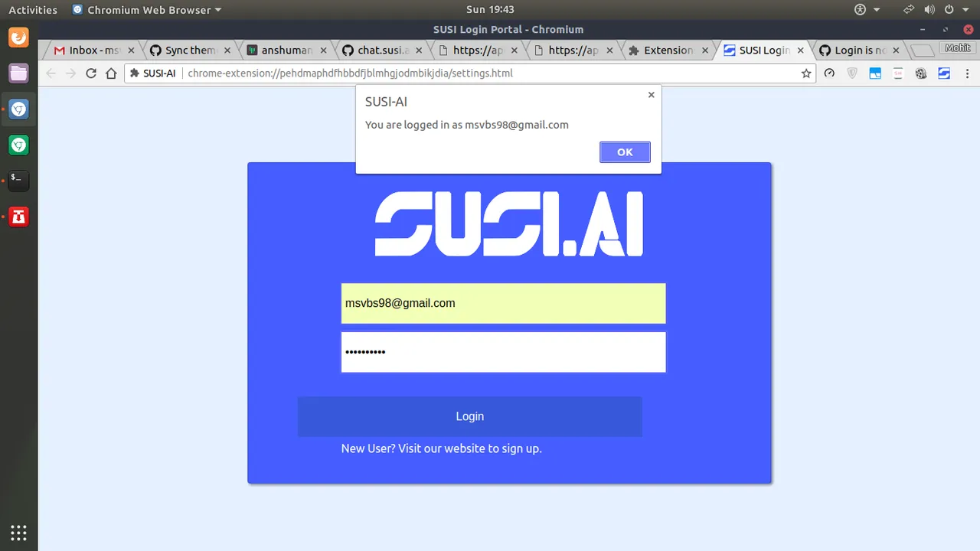
Task: Click the browser back arrow
Action: coord(51,73)
